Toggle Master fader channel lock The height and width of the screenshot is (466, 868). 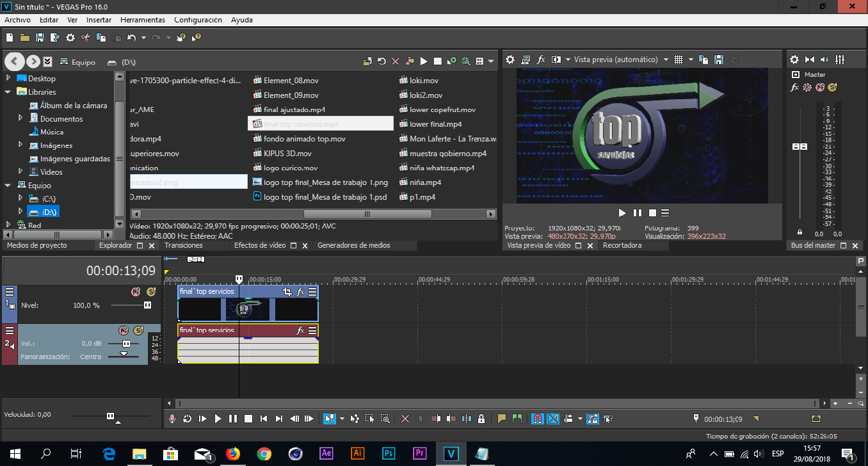pos(800,232)
